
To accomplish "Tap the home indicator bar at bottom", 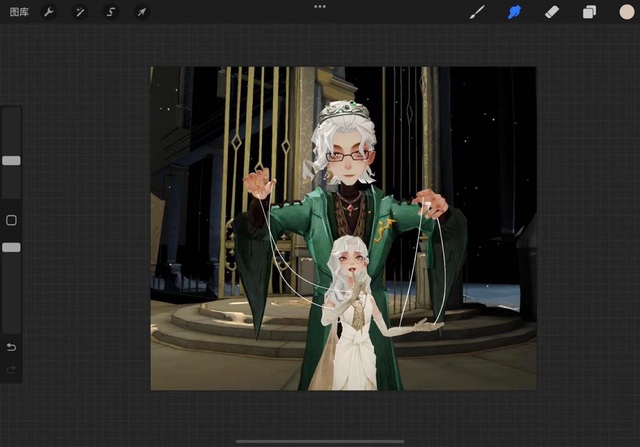I will pos(320,441).
